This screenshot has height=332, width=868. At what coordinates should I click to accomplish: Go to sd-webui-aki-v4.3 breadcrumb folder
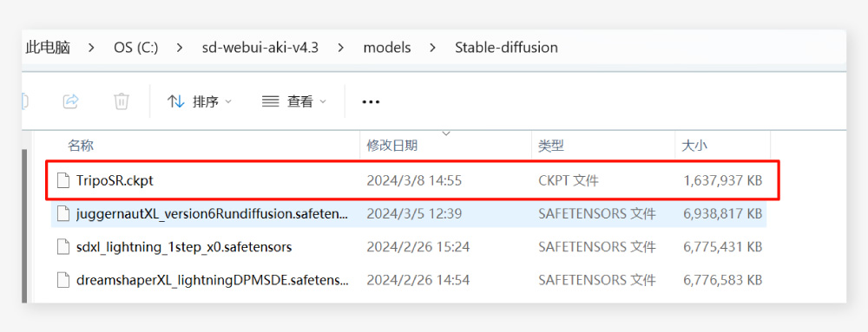(x=260, y=48)
